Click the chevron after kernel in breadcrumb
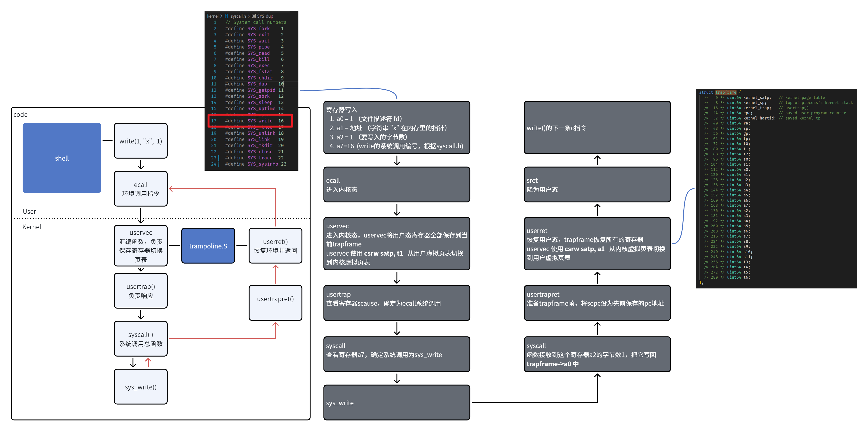The width and height of the screenshot is (868, 431). coord(221,16)
